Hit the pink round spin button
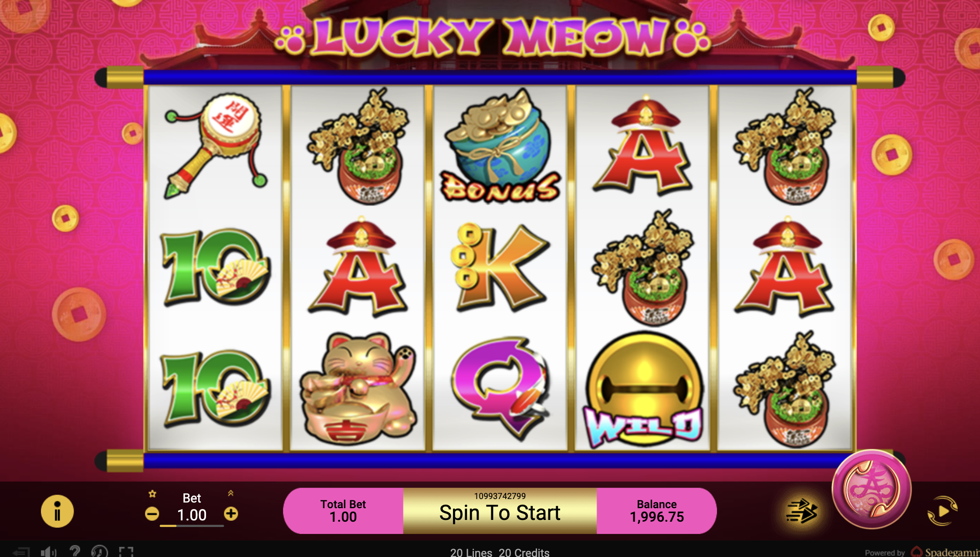 pos(872,489)
